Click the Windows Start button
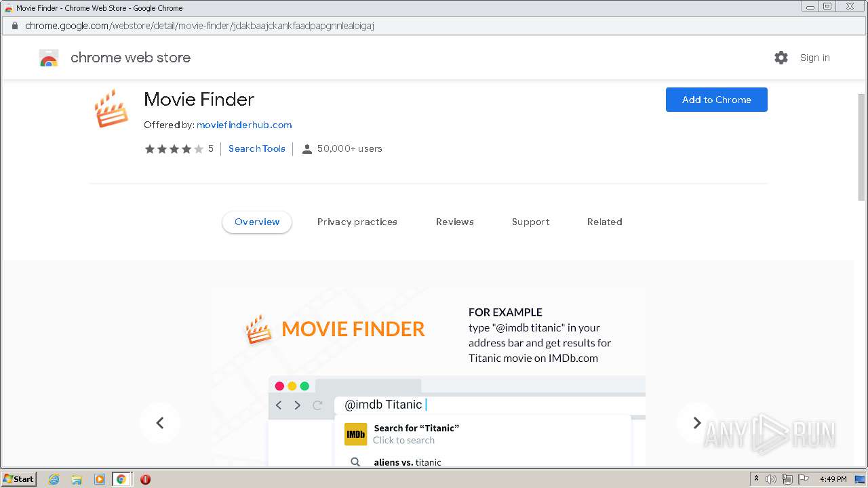This screenshot has width=868, height=488. point(19,479)
